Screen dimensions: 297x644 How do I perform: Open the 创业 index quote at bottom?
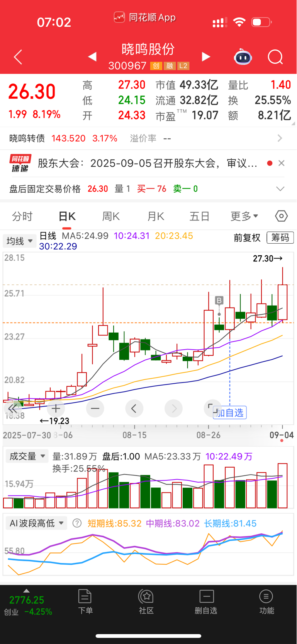[x=27, y=605]
